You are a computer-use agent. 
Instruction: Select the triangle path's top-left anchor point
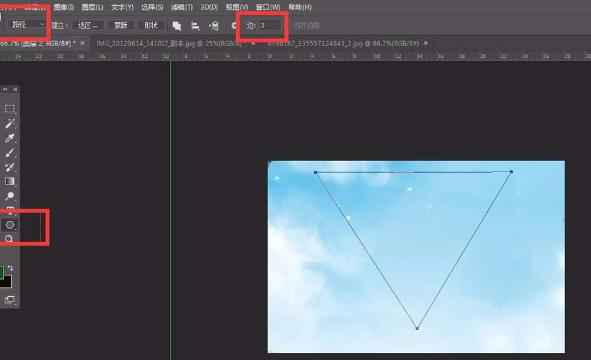point(315,173)
